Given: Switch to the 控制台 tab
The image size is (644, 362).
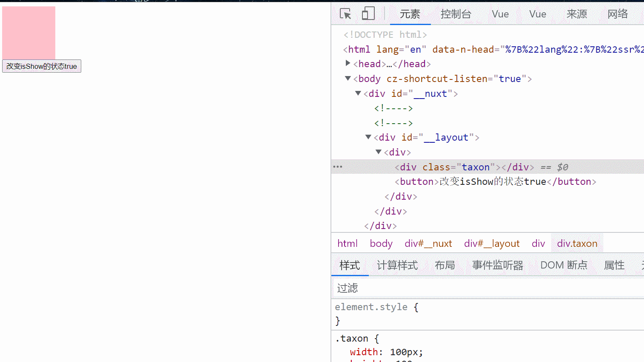Looking at the screenshot, I should [456, 14].
